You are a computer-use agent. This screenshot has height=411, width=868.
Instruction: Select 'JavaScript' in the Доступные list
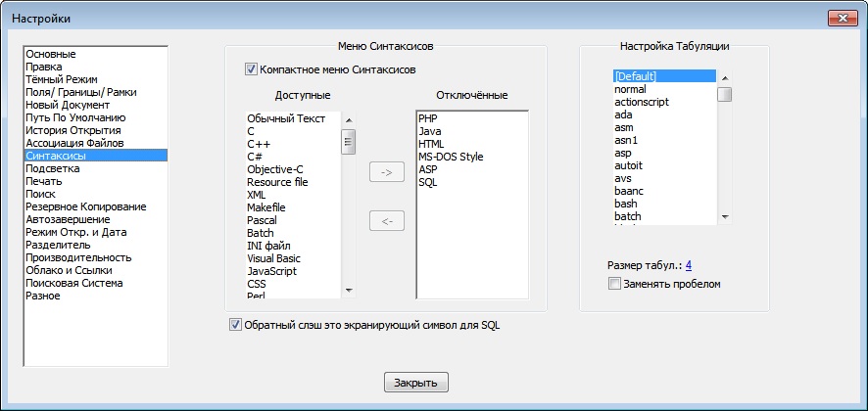tap(271, 271)
